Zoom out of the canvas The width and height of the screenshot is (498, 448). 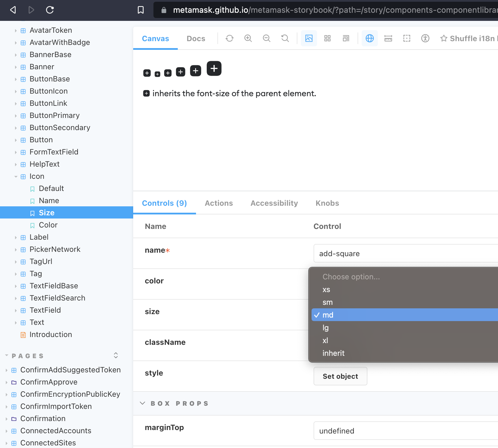pyautogui.click(x=266, y=38)
